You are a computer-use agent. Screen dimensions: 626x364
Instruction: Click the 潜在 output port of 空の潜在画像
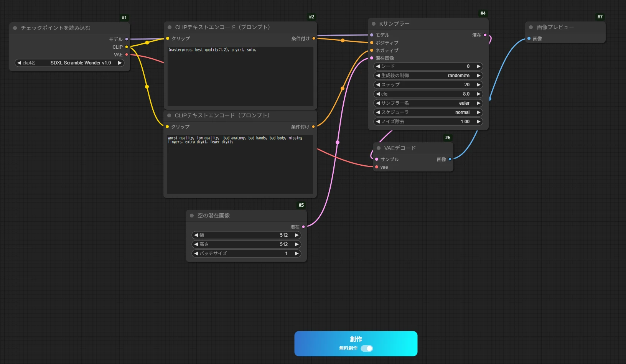pyautogui.click(x=303, y=227)
